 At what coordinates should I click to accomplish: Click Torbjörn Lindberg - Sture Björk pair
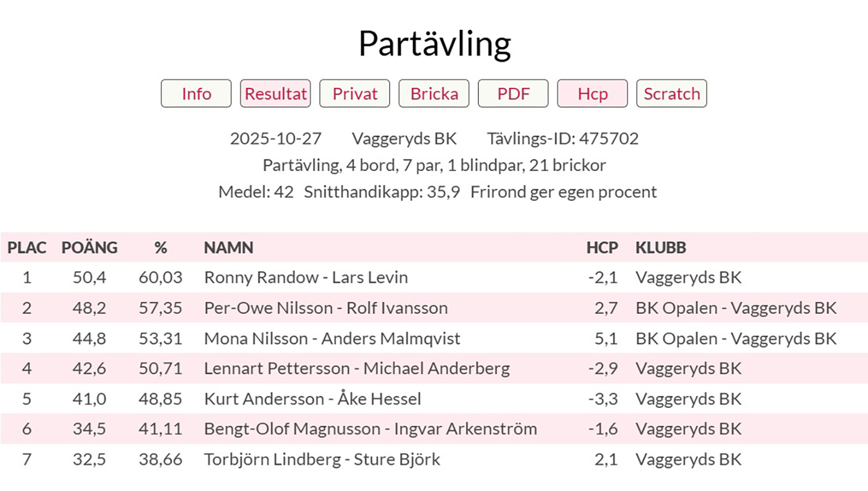322,459
